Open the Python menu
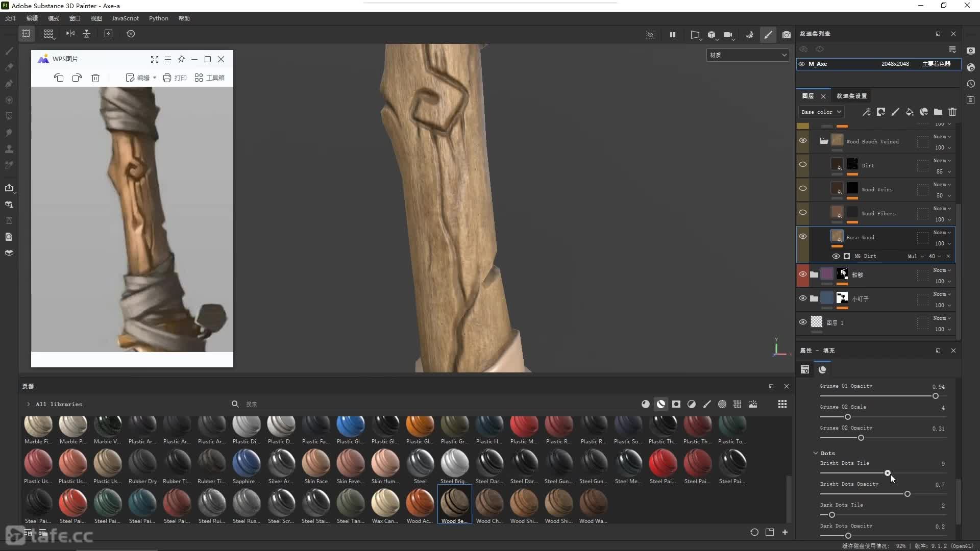 tap(159, 18)
